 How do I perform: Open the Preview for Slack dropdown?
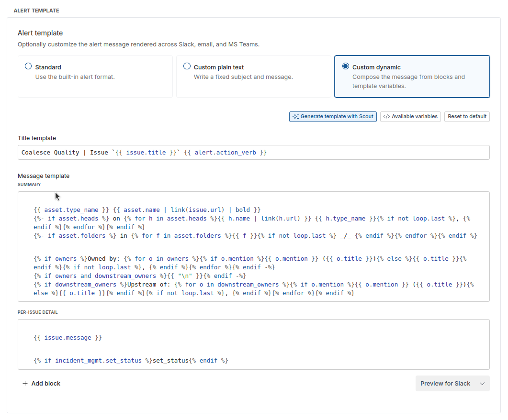(452, 384)
